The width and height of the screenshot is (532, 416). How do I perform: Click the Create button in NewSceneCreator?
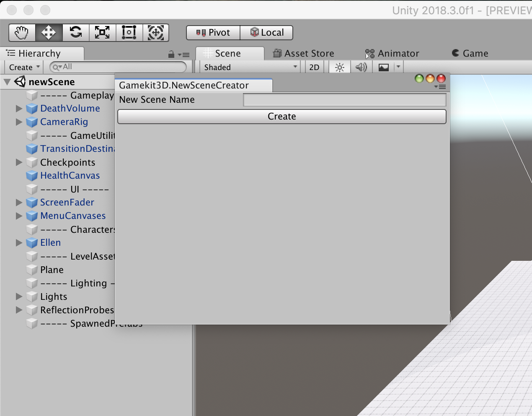coord(281,117)
